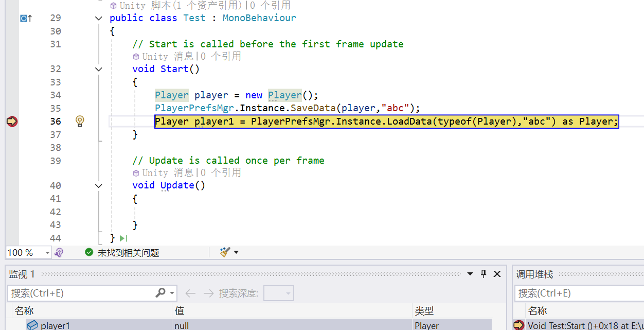Pin the Watch 1 panel with the pushpin

[484, 274]
